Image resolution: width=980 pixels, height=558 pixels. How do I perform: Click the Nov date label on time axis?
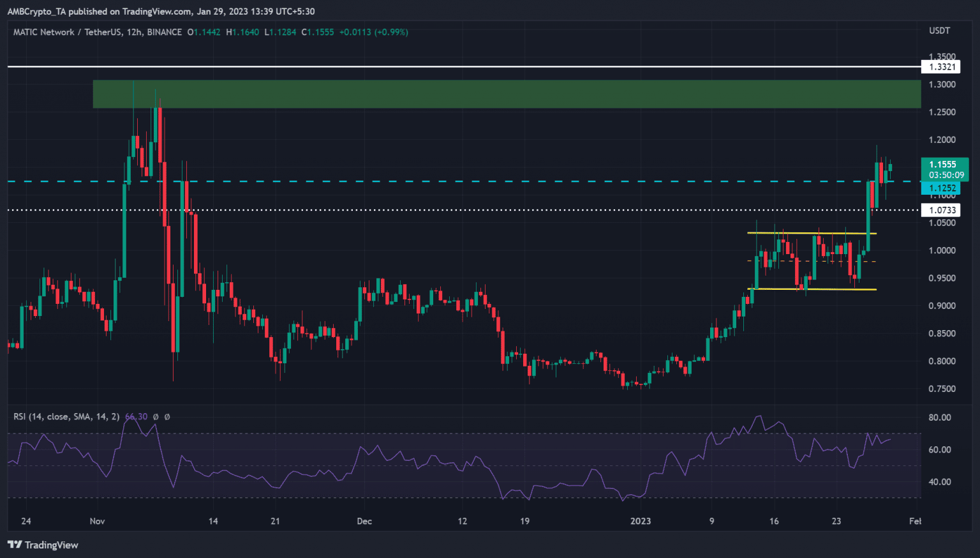97,521
